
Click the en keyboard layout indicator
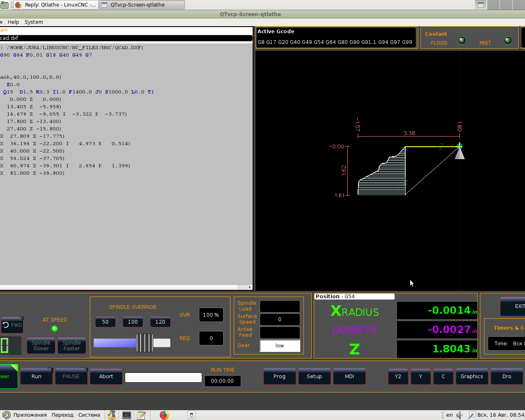tap(450, 415)
